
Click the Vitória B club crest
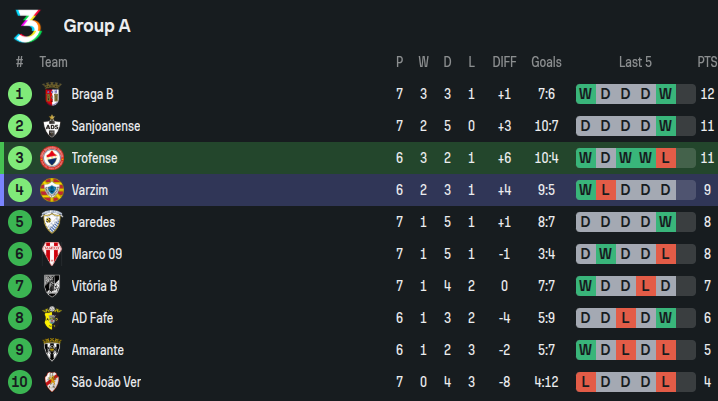(52, 286)
